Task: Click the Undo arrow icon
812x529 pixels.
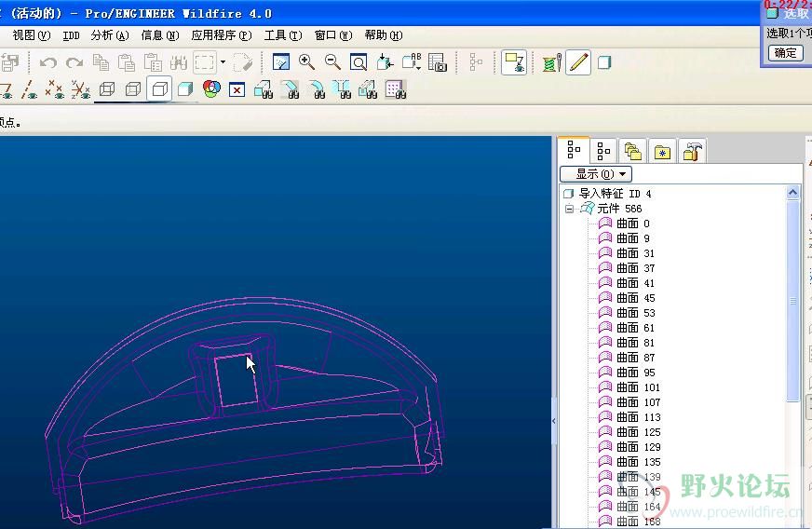Action: pos(48,62)
